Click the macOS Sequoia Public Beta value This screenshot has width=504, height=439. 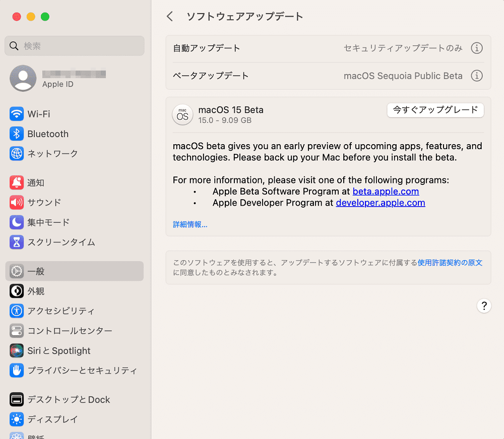tap(403, 76)
